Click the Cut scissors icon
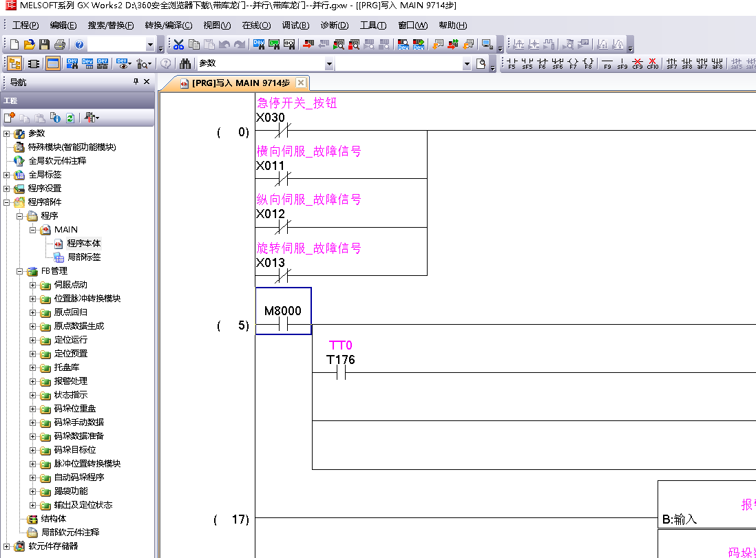756x558 pixels. coord(178,45)
